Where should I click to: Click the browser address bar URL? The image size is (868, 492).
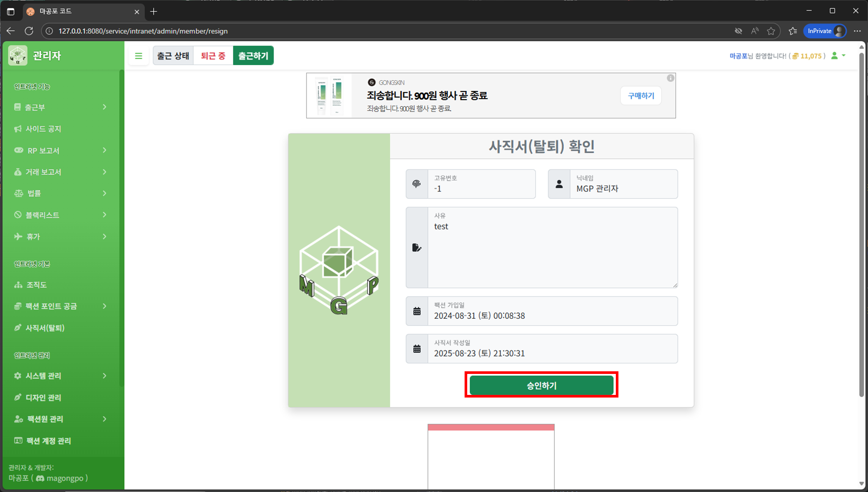[143, 31]
